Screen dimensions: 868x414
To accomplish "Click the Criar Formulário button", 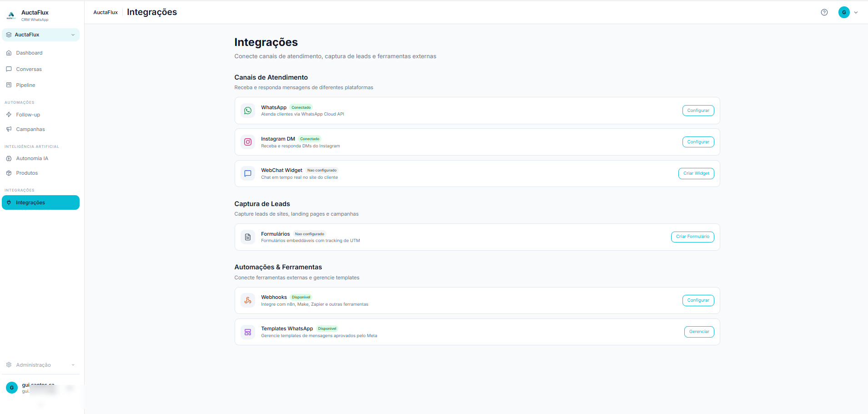I will tap(692, 237).
